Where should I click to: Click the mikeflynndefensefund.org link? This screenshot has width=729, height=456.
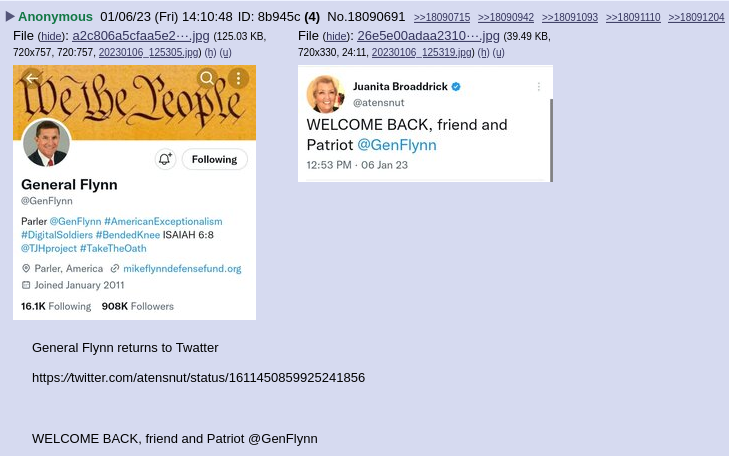182,269
